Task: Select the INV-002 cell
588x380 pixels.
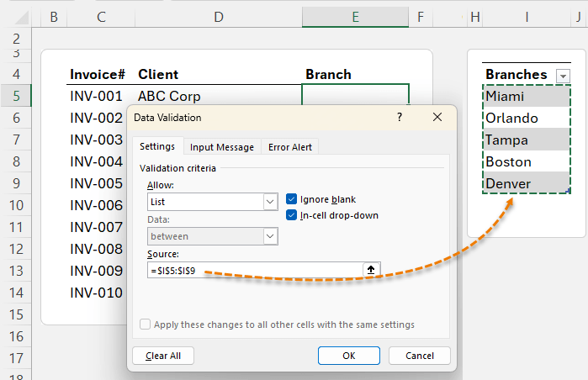Action: pyautogui.click(x=98, y=118)
